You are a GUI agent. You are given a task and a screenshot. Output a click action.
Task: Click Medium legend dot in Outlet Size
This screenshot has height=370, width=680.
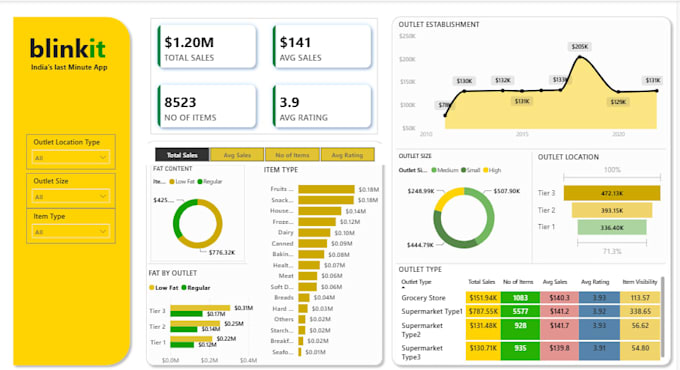434,170
